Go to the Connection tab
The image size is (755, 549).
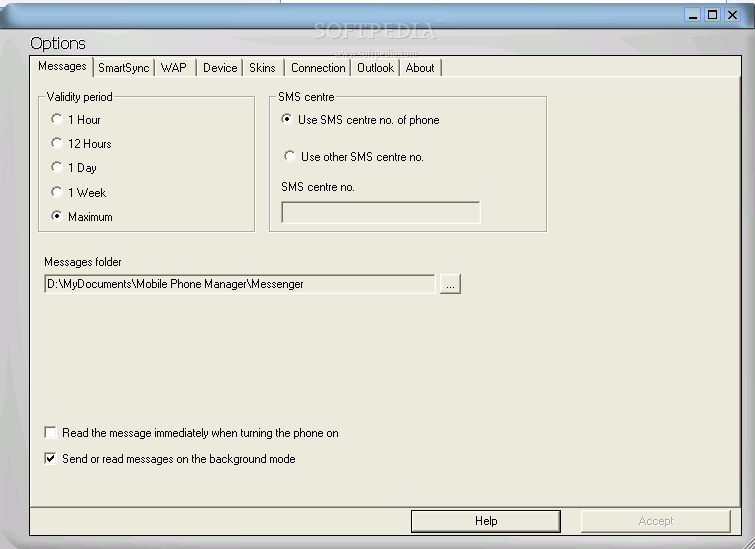coord(318,68)
